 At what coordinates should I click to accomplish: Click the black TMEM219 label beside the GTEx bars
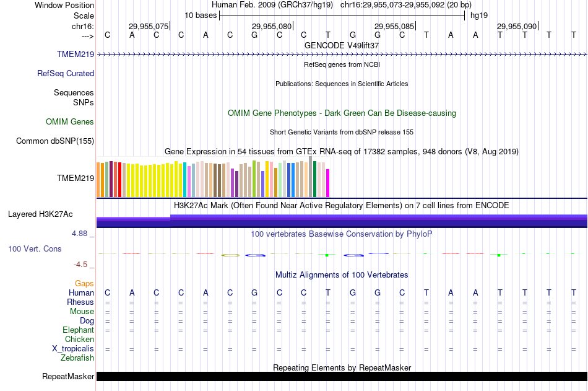click(76, 178)
